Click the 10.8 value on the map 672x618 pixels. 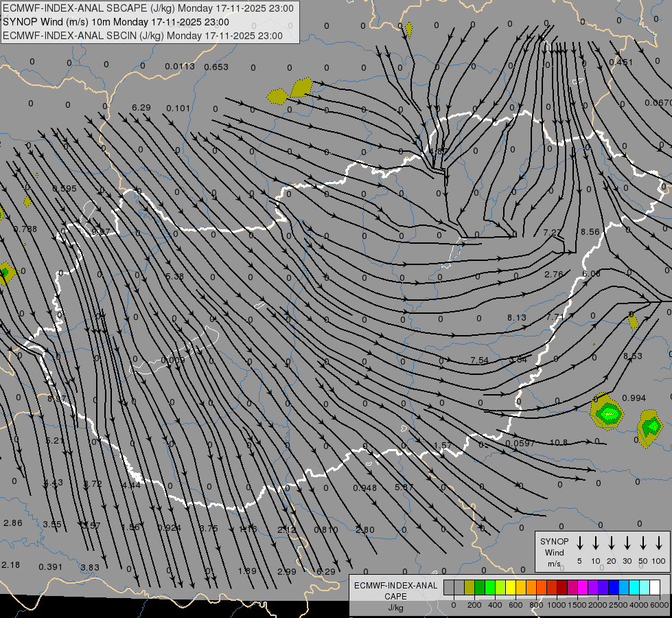tap(559, 442)
